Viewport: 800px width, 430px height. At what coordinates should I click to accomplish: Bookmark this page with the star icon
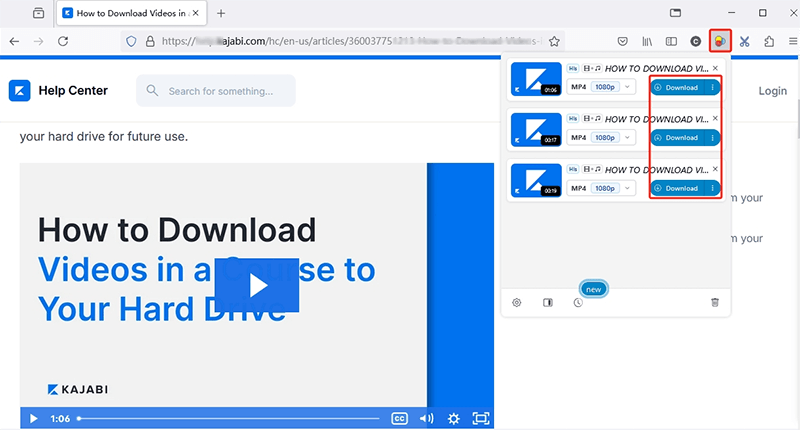pyautogui.click(x=554, y=41)
